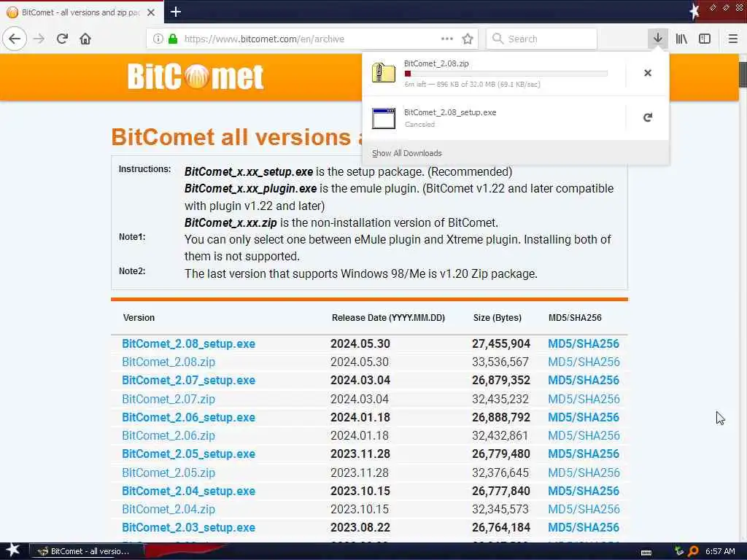The height and width of the screenshot is (560, 747).
Task: Click the BitComet logo in the header
Action: [x=196, y=77]
